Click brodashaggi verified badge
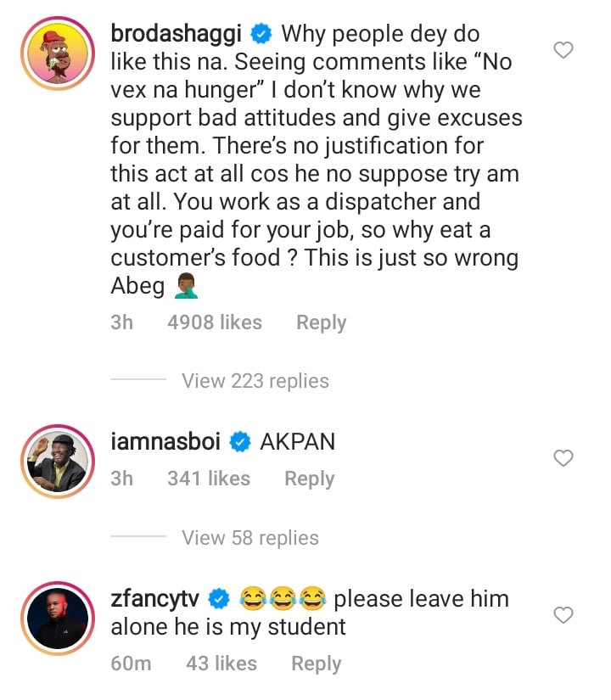This screenshot has width=611, height=700. [261, 35]
